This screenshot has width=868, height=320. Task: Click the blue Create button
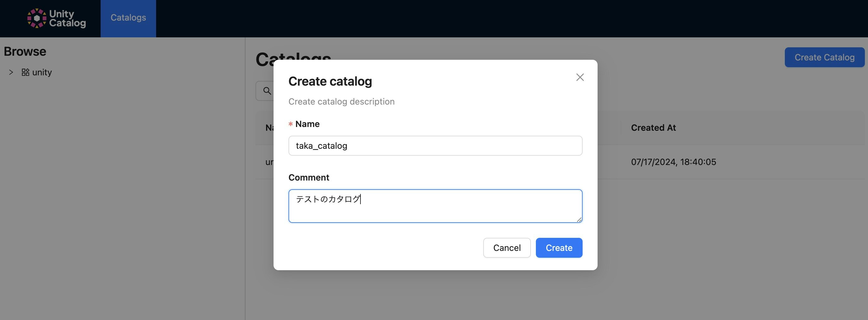tap(559, 248)
